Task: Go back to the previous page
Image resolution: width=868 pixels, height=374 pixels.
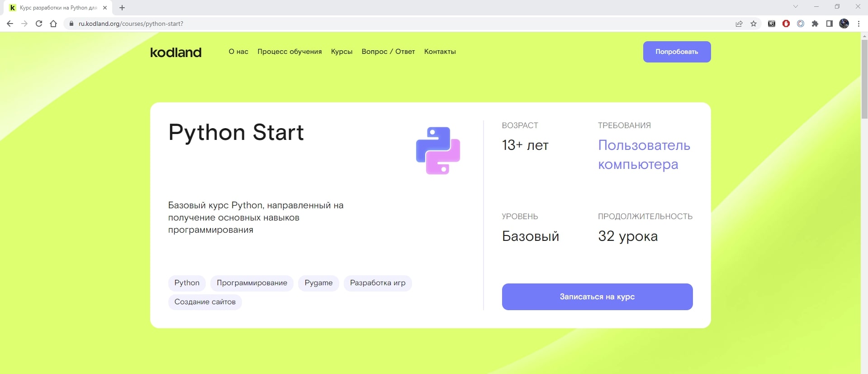Action: [10, 24]
